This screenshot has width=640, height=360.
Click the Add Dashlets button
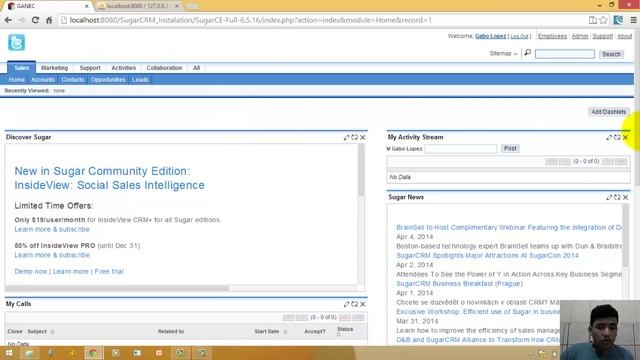(609, 112)
